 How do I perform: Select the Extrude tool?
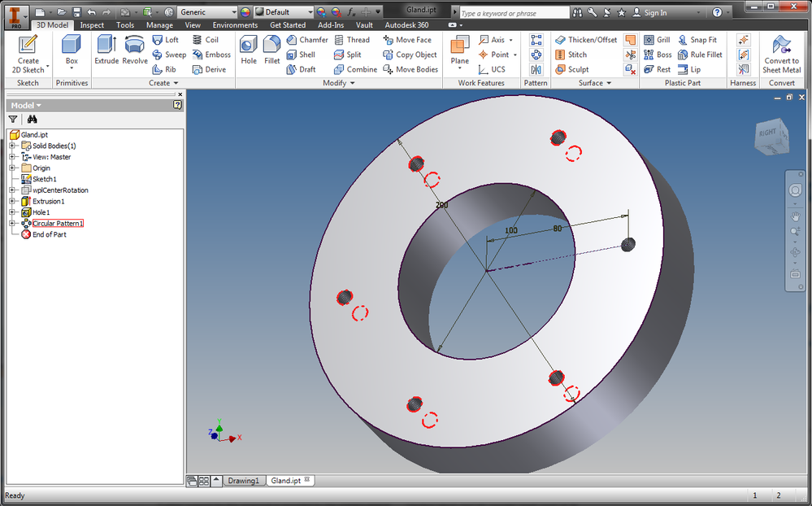tap(106, 50)
